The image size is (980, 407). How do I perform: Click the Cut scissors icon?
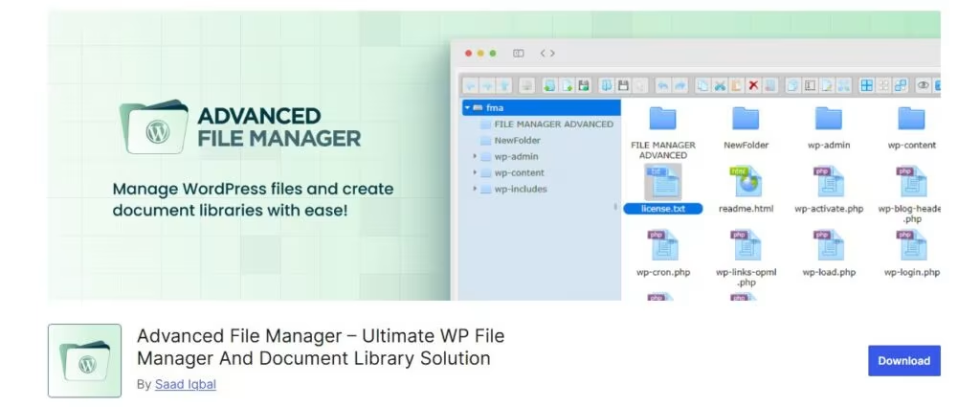tap(720, 85)
